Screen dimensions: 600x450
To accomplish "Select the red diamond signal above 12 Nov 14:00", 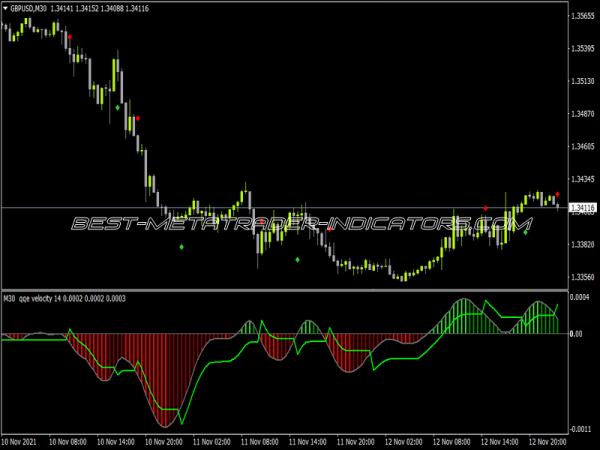I will point(486,209).
